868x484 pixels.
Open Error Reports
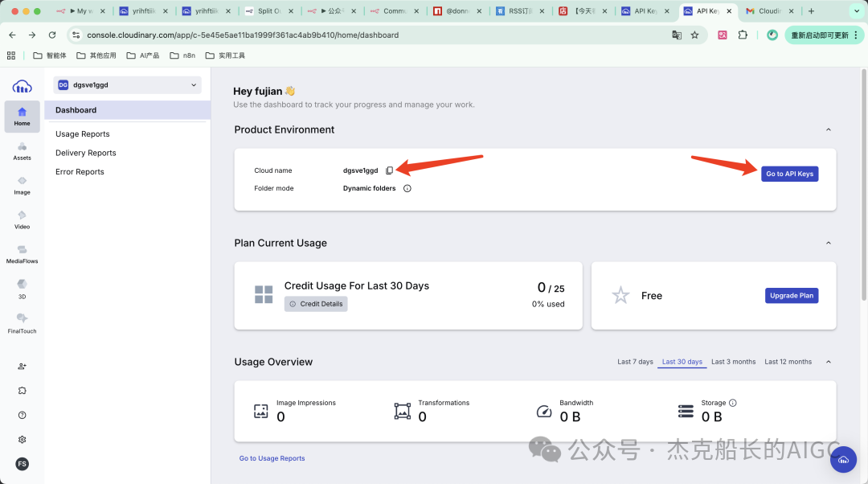point(80,172)
